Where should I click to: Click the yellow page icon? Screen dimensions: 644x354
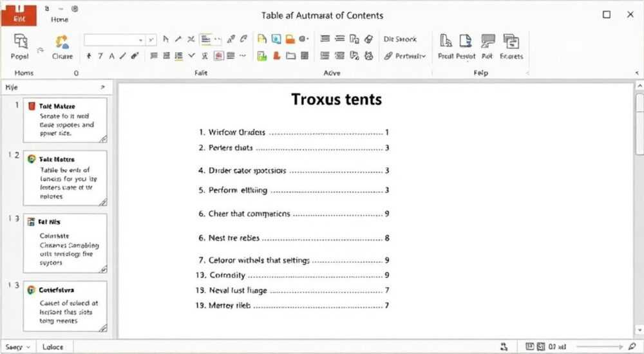point(262,39)
